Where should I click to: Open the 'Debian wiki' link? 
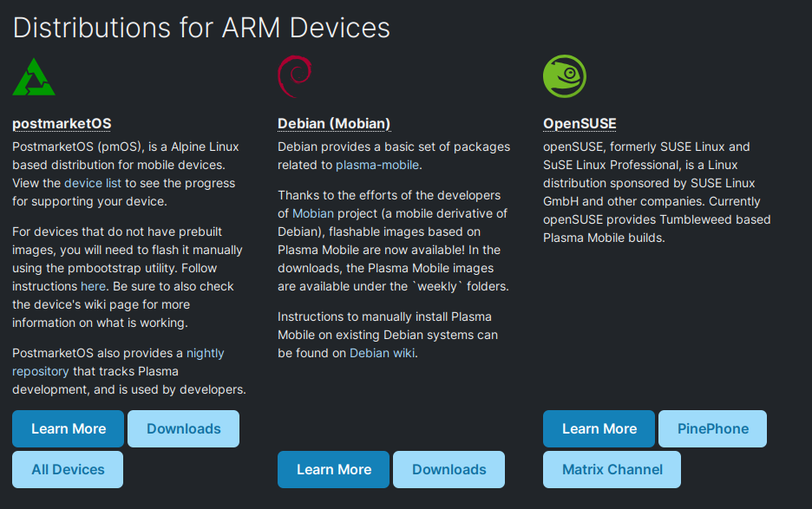pyautogui.click(x=383, y=353)
